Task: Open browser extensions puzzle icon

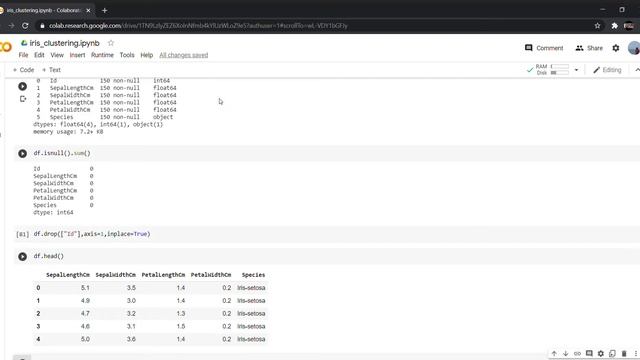Action: (x=614, y=26)
